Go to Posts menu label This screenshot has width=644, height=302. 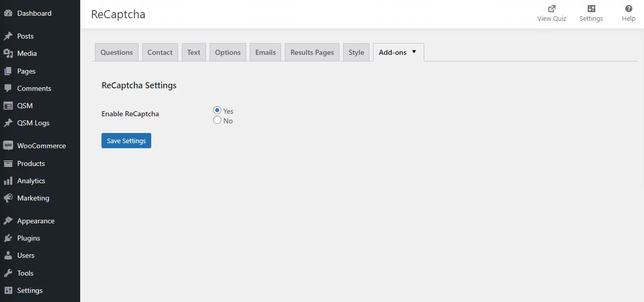tap(25, 36)
